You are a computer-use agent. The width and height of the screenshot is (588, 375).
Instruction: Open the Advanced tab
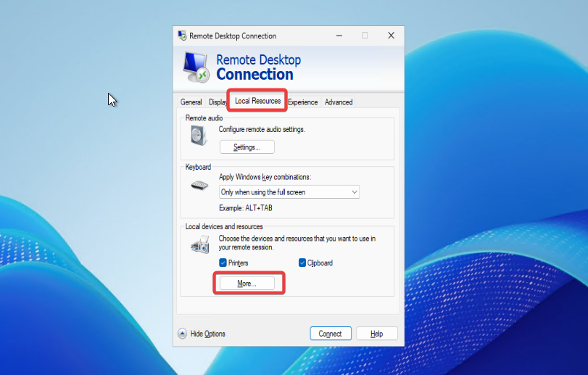pos(339,102)
